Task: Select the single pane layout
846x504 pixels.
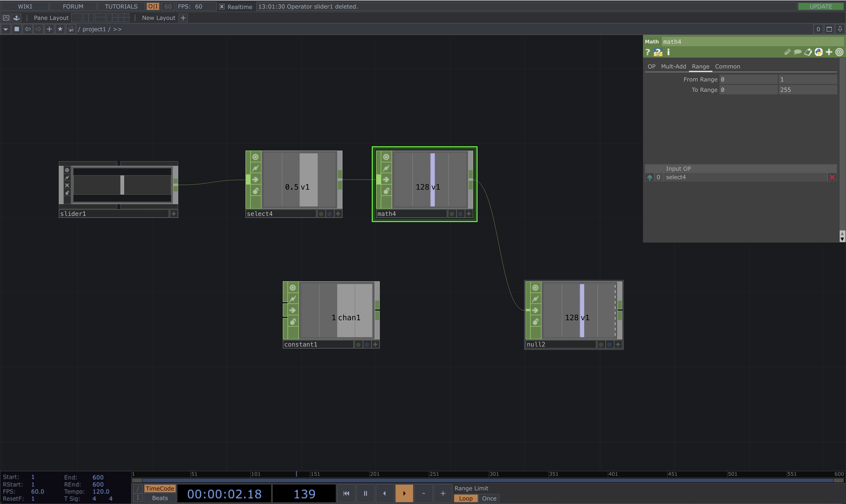Action: coord(77,18)
